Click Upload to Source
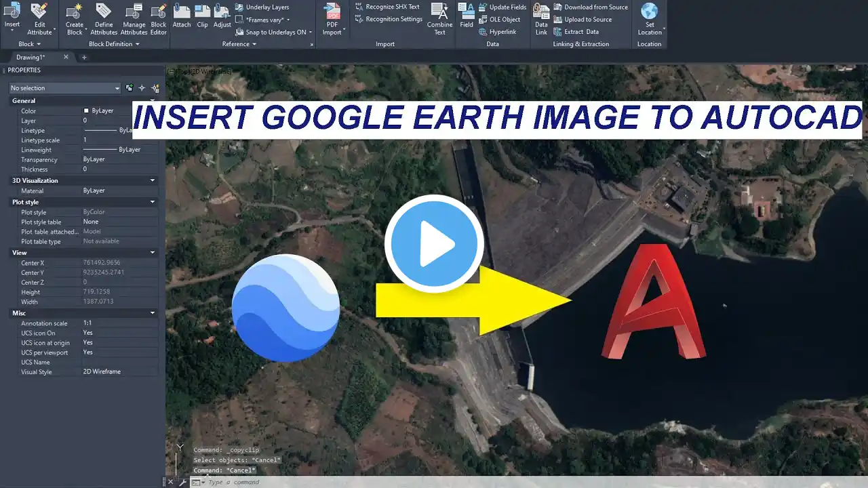Image resolution: width=868 pixels, height=488 pixels. click(583, 19)
